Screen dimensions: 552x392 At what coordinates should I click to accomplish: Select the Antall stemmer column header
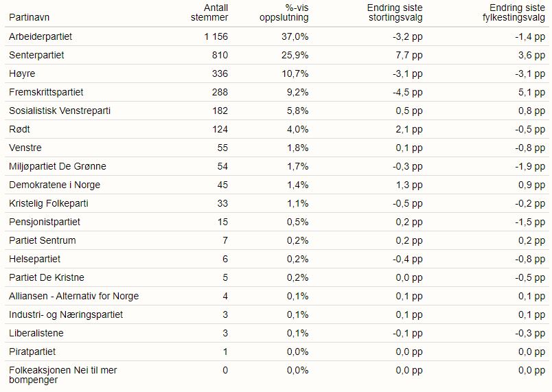click(209, 12)
